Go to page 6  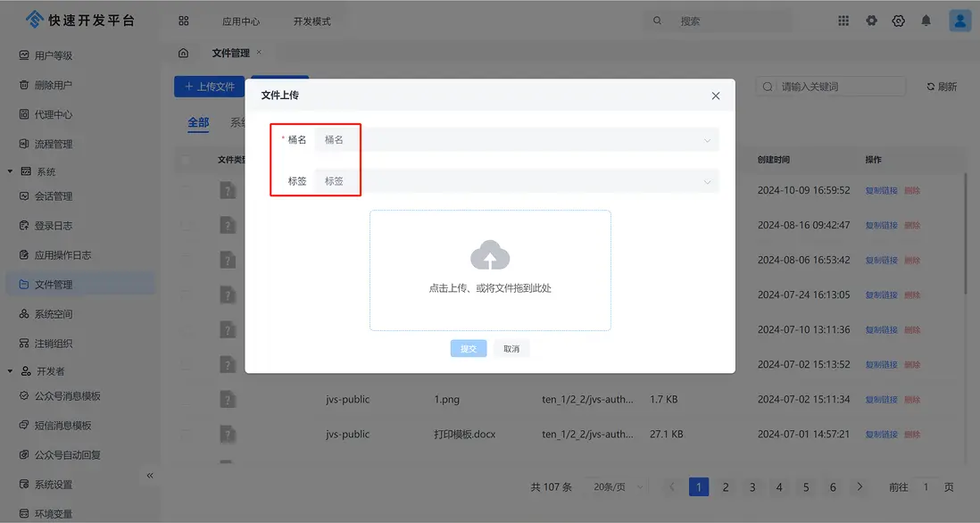[833, 486]
